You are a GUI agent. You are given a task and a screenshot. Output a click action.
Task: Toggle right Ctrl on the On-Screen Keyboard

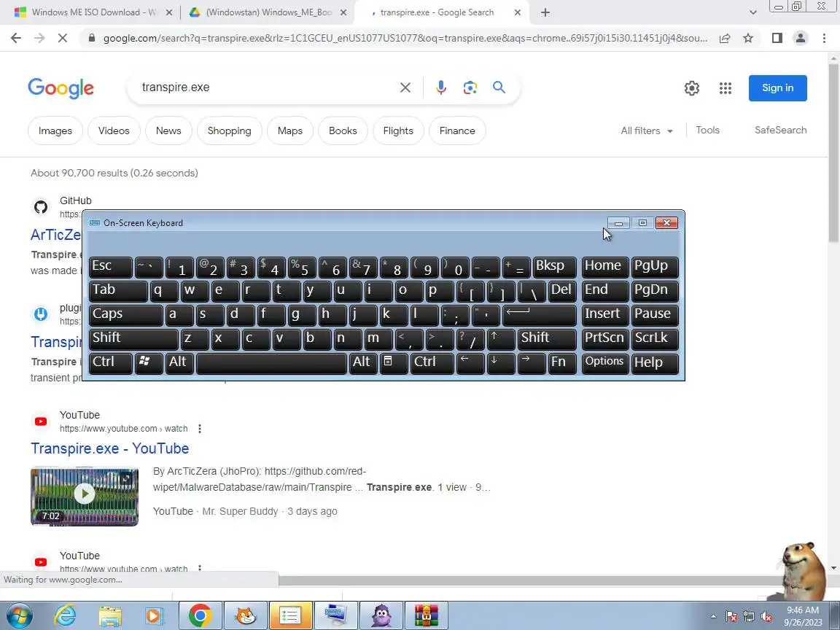(432, 362)
